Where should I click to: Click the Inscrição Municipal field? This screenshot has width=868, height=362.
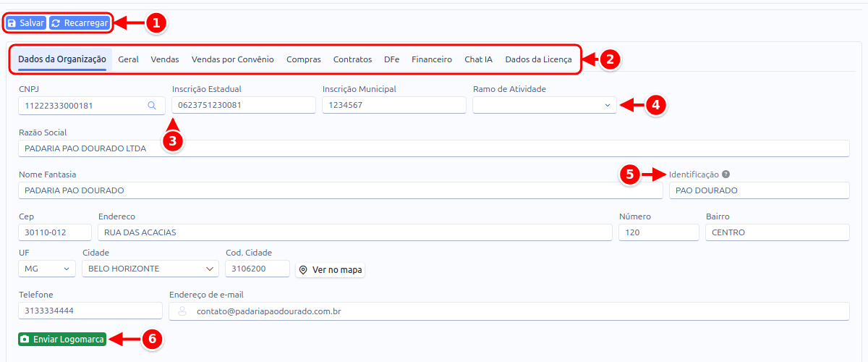(x=394, y=105)
